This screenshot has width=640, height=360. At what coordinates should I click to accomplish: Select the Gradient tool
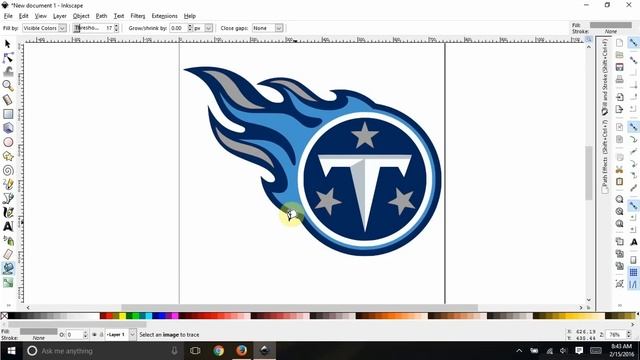tap(8, 282)
